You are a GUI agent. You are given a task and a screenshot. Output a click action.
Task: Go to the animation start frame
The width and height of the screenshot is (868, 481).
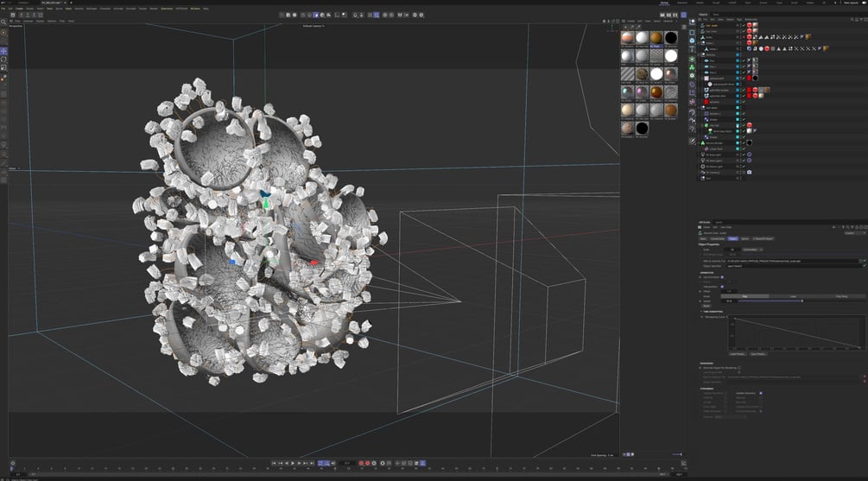pos(274,463)
